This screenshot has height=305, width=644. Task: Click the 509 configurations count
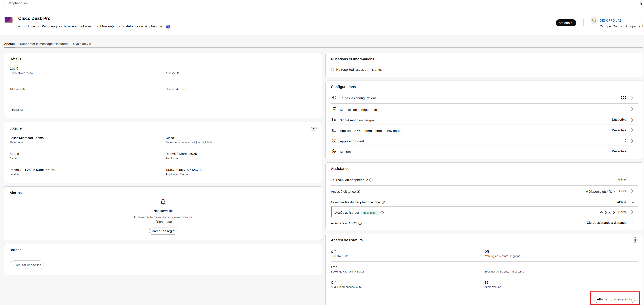[x=624, y=98]
